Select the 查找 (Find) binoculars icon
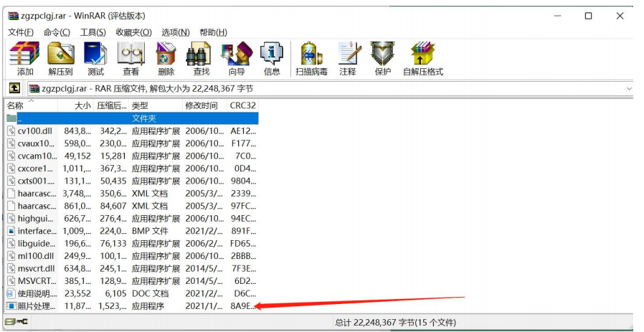Screen dimensions: 644x332 point(201,58)
